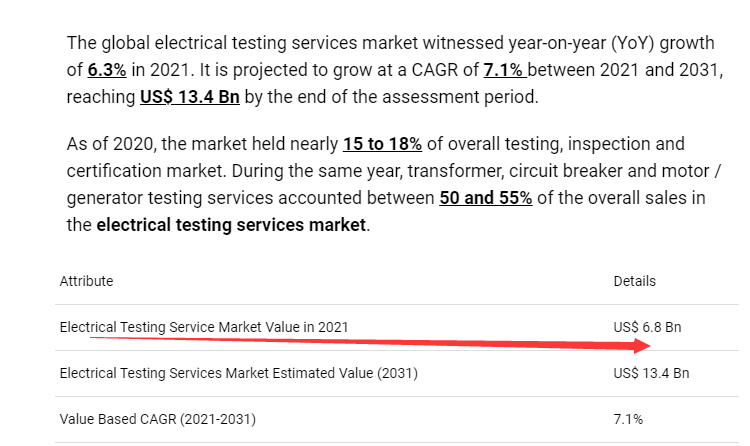Select the Market Value in 2021 row label
The width and height of the screenshot is (750, 446).
click(x=204, y=327)
